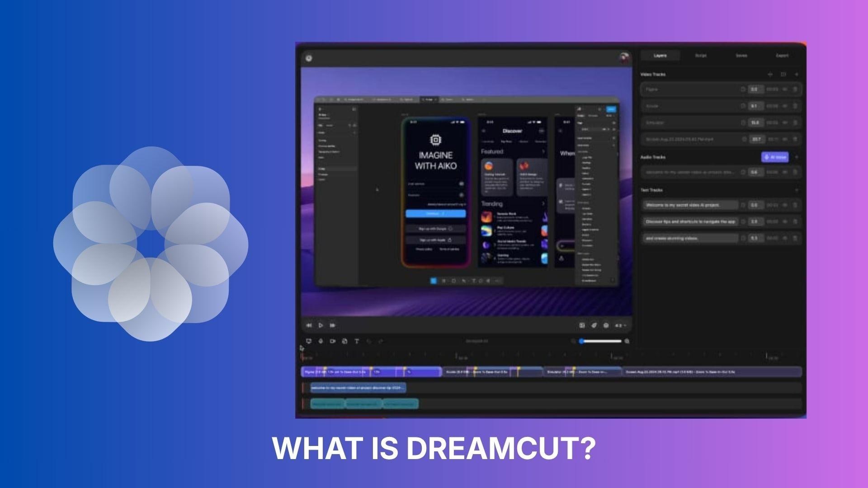The width and height of the screenshot is (868, 488).
Task: Click the Xcode layer start time field
Action: pos(755,106)
